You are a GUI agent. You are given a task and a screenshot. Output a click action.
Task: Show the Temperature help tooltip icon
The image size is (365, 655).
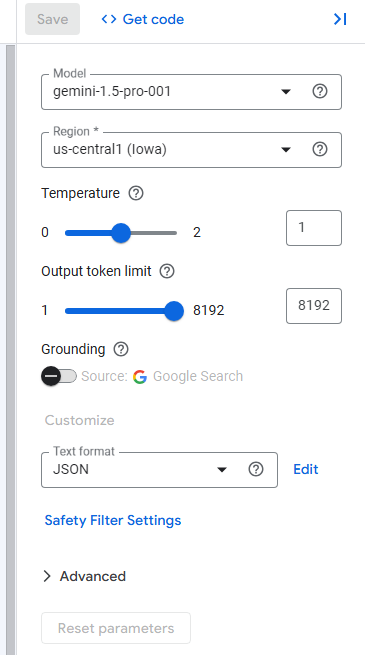(x=136, y=193)
